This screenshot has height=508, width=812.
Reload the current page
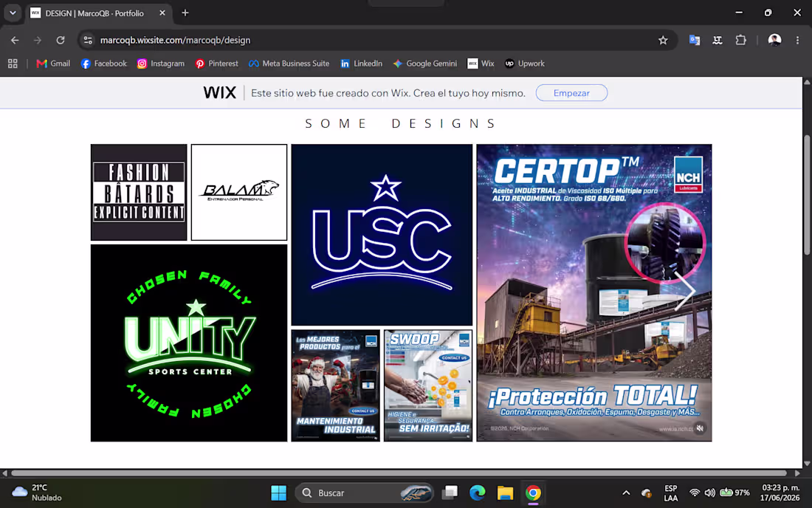click(61, 40)
